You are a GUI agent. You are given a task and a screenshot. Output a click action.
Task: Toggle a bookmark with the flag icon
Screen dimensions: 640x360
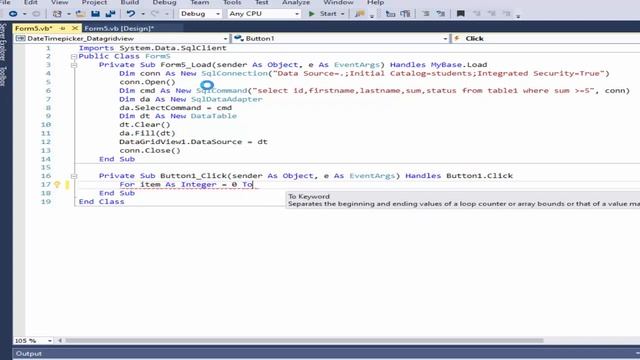coord(461,14)
